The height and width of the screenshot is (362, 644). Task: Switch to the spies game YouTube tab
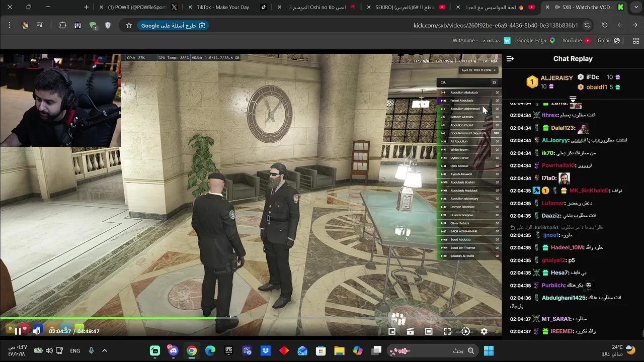point(497,7)
